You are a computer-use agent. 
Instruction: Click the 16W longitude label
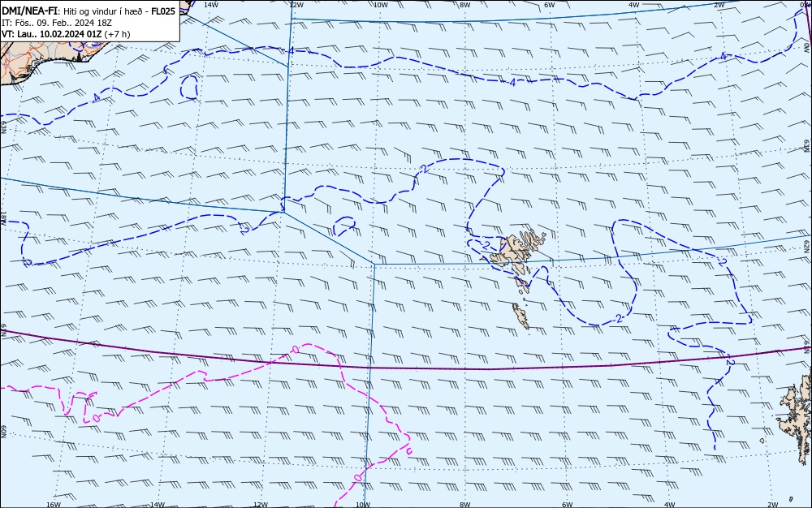click(54, 505)
